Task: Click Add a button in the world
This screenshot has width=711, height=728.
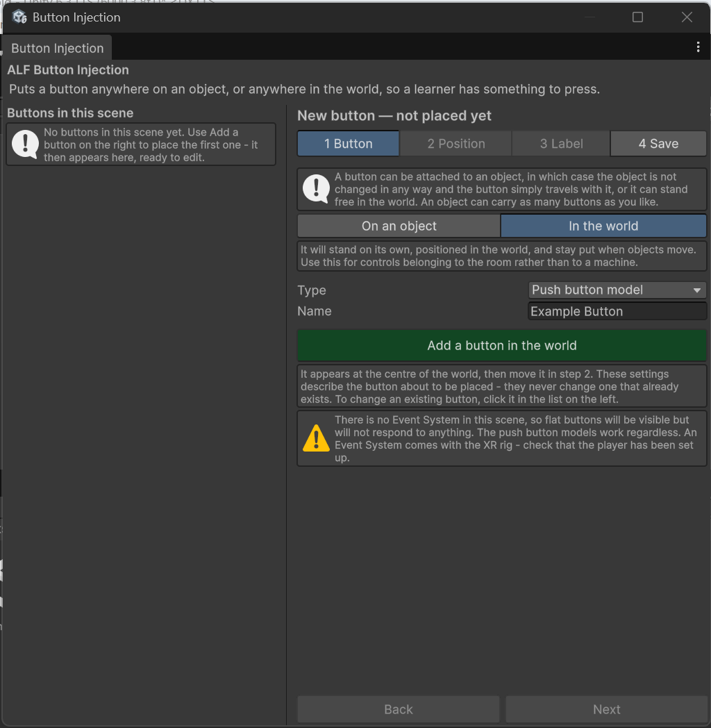Action: pos(502,345)
